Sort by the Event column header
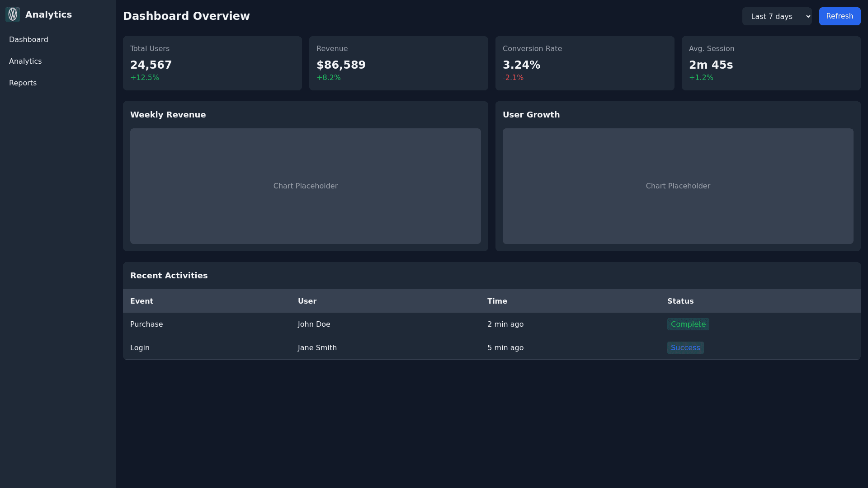868x488 pixels. click(142, 301)
